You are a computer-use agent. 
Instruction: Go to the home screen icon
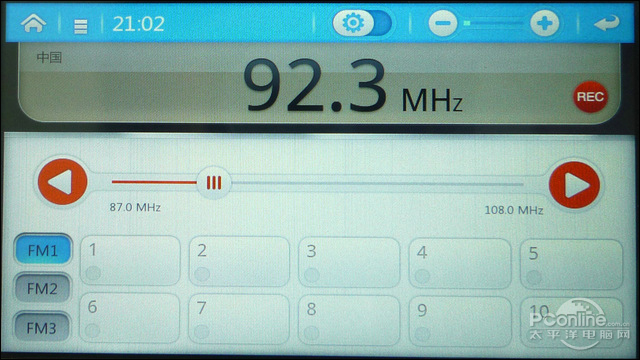pyautogui.click(x=33, y=23)
